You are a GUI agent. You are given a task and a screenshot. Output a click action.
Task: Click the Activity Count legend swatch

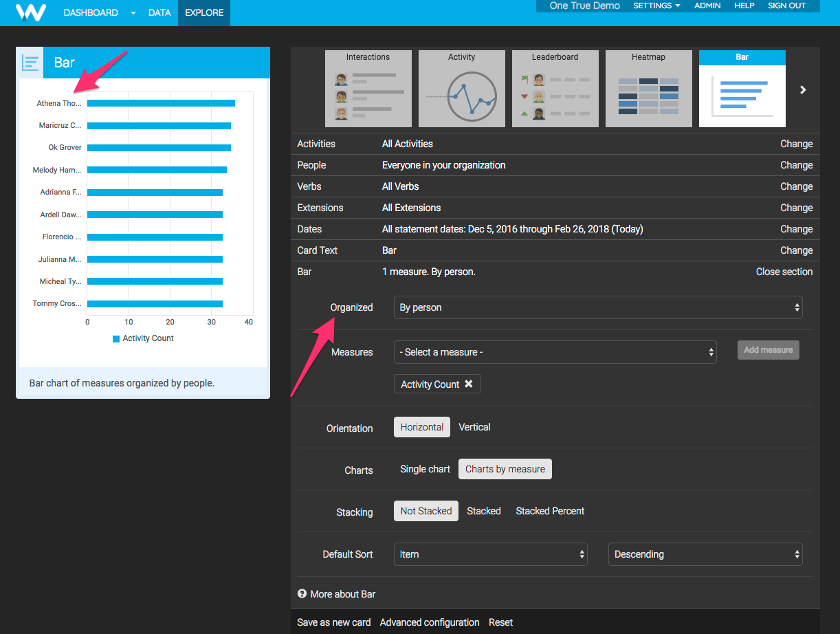point(116,338)
